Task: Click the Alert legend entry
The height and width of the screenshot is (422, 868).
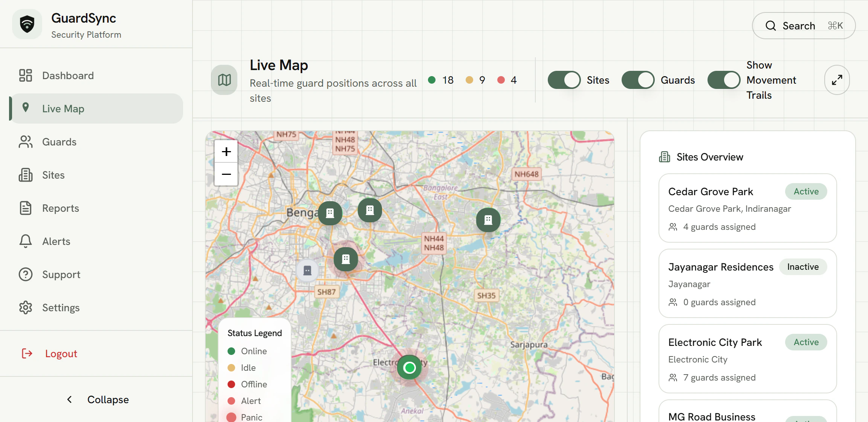Action: (244, 401)
